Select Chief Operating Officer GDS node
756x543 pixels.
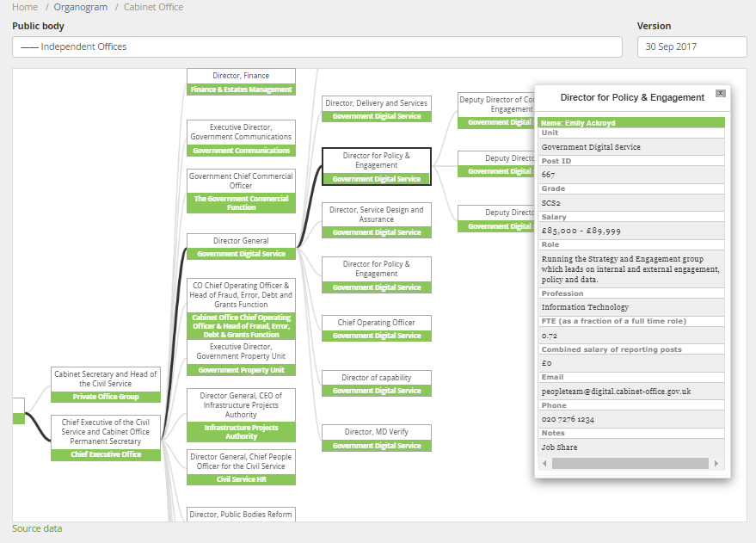pos(377,329)
